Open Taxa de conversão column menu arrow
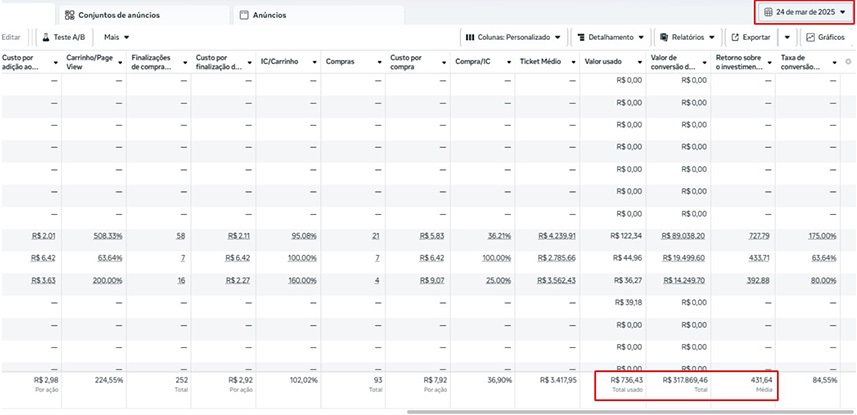This screenshot has width=857, height=415. [834, 62]
